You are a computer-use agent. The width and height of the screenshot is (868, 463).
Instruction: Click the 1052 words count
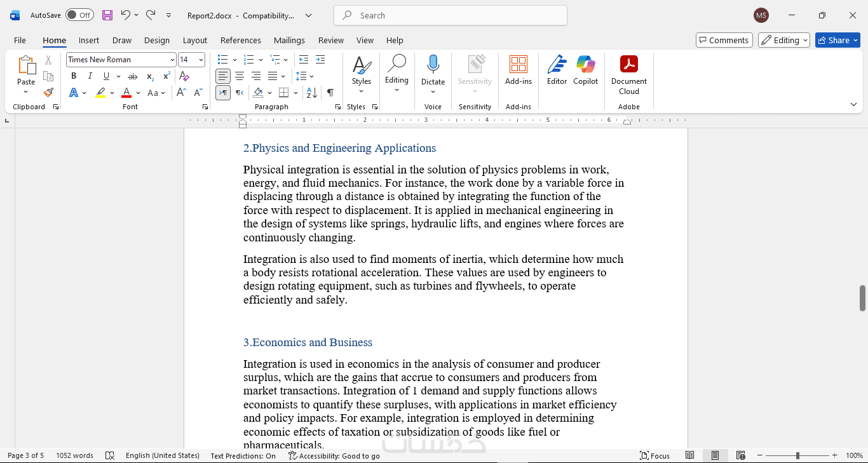point(74,455)
